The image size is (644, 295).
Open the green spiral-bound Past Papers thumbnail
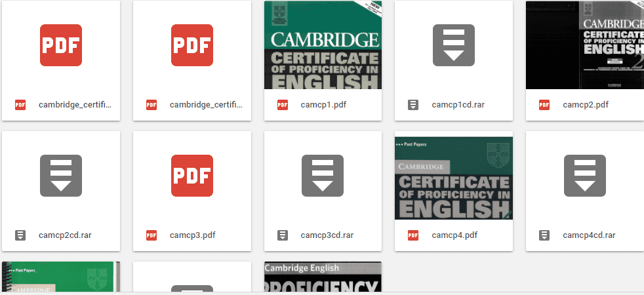(61, 277)
